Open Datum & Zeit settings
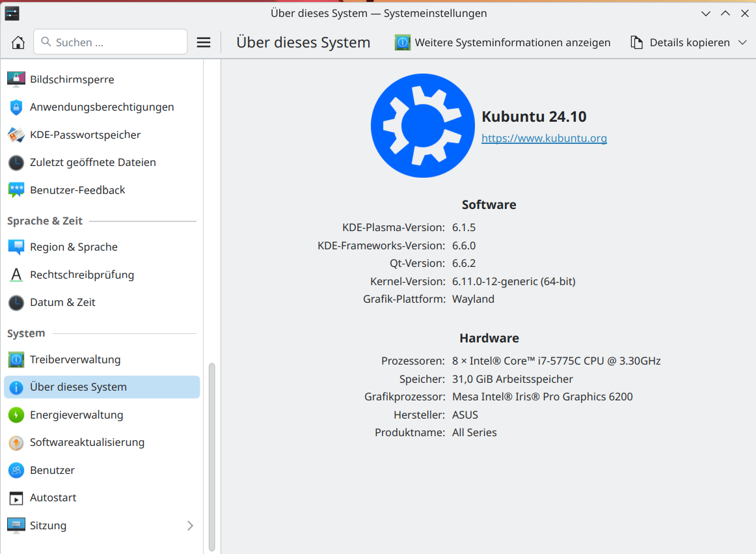The width and height of the screenshot is (756, 554). click(101, 303)
